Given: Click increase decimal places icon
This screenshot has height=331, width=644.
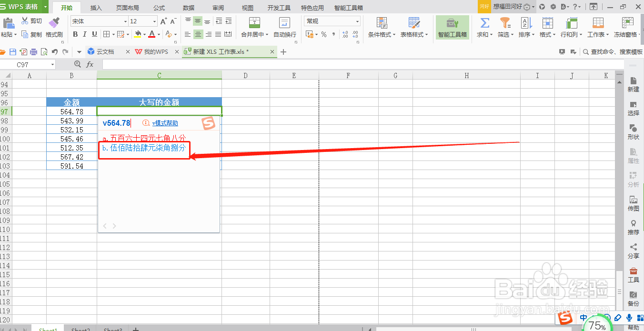Looking at the screenshot, I should click(x=345, y=34).
